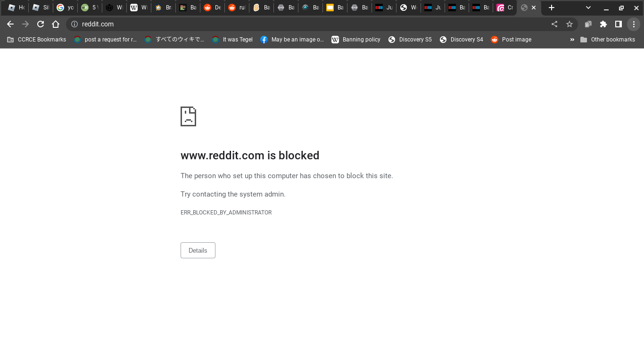Bookmark this page with the star icon
This screenshot has height=362, width=644.
pyautogui.click(x=570, y=24)
